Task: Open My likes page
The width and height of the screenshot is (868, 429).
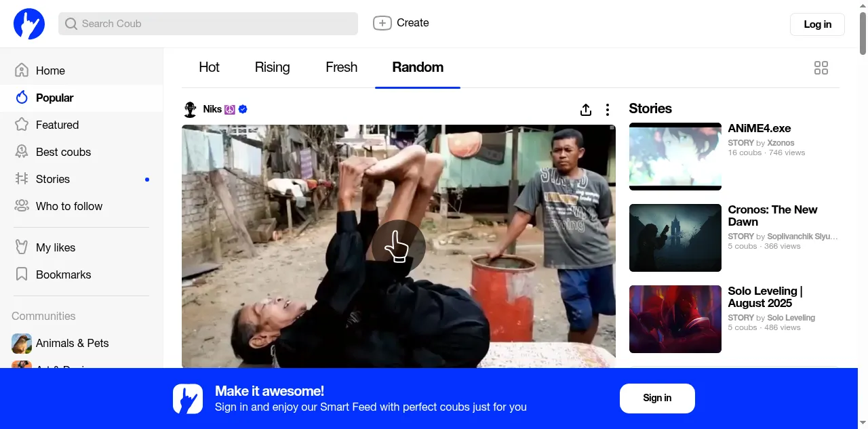Action: (56, 247)
